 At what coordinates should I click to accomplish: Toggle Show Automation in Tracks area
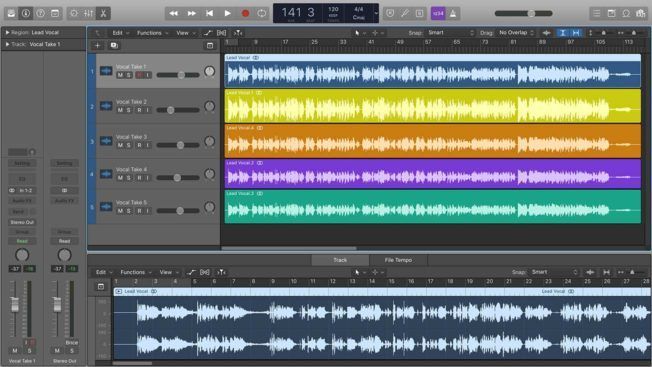click(x=208, y=33)
